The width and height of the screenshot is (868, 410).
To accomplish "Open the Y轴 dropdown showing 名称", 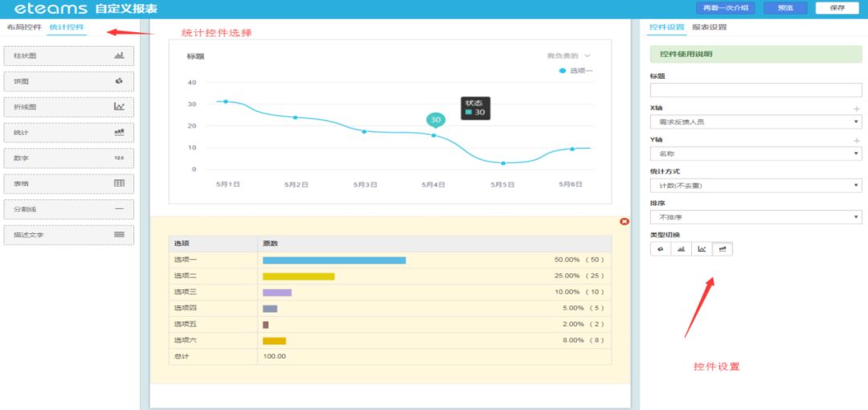I will [755, 154].
